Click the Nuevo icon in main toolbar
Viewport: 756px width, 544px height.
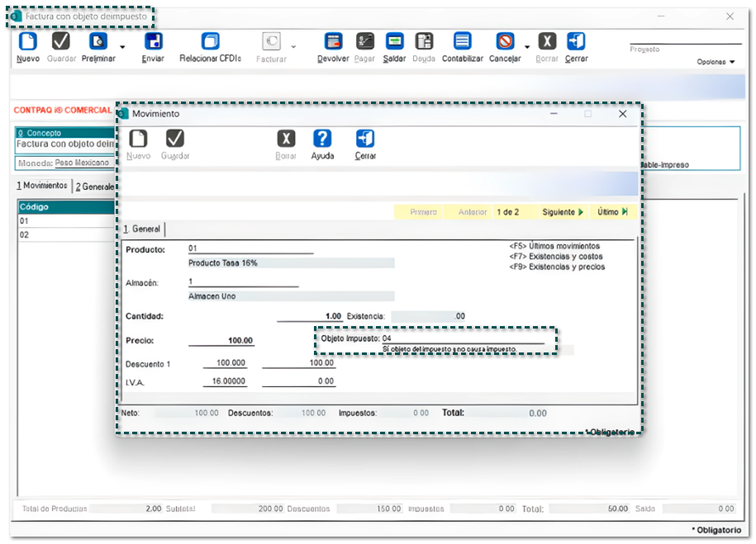click(x=28, y=42)
